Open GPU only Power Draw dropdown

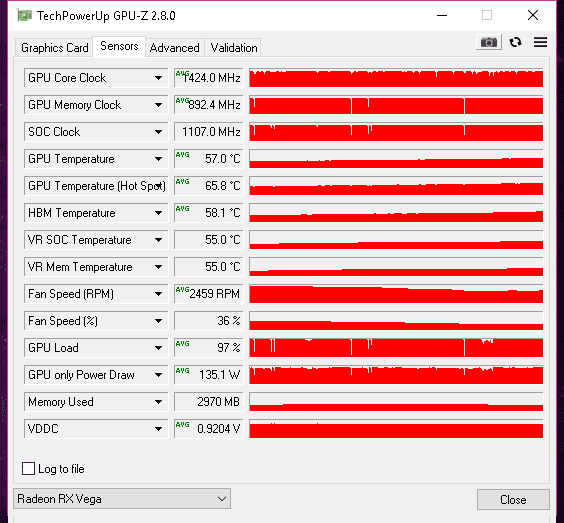[x=96, y=374]
